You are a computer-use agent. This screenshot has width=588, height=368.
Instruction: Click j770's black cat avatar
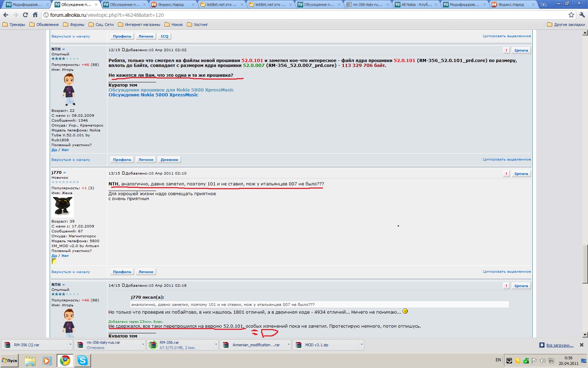63,206
